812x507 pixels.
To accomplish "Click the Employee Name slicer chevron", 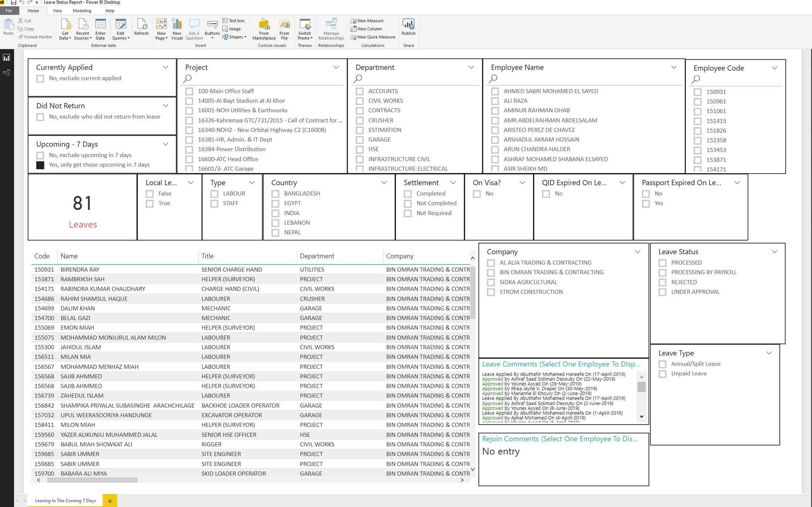I will click(x=674, y=67).
